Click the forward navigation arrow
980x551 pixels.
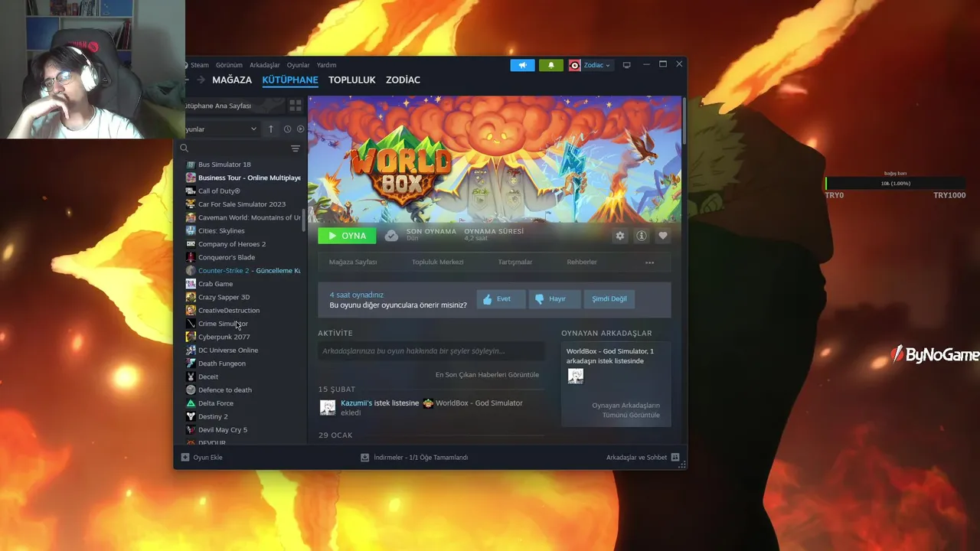201,80
